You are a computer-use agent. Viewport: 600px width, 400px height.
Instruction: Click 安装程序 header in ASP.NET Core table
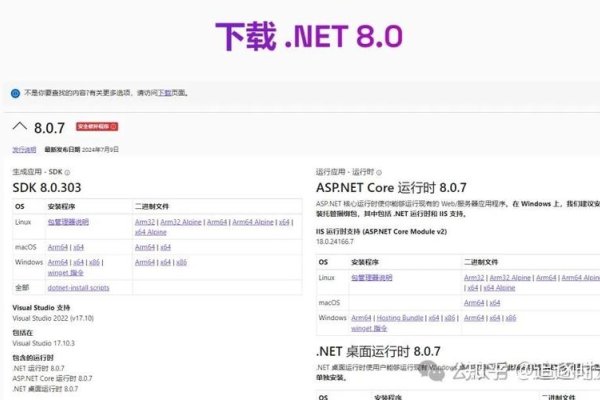coord(365,262)
